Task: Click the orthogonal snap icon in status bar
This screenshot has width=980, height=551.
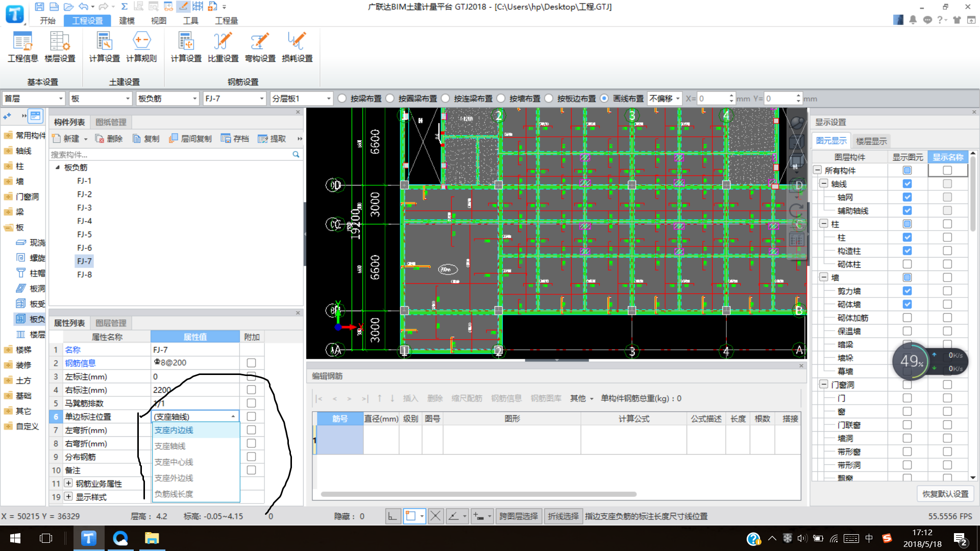Action: (392, 516)
